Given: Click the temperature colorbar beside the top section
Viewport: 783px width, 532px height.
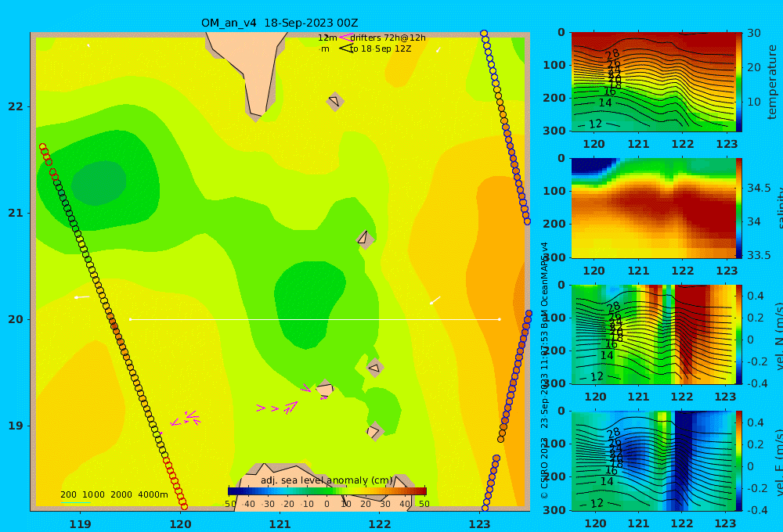Looking at the screenshot, I should 739,82.
